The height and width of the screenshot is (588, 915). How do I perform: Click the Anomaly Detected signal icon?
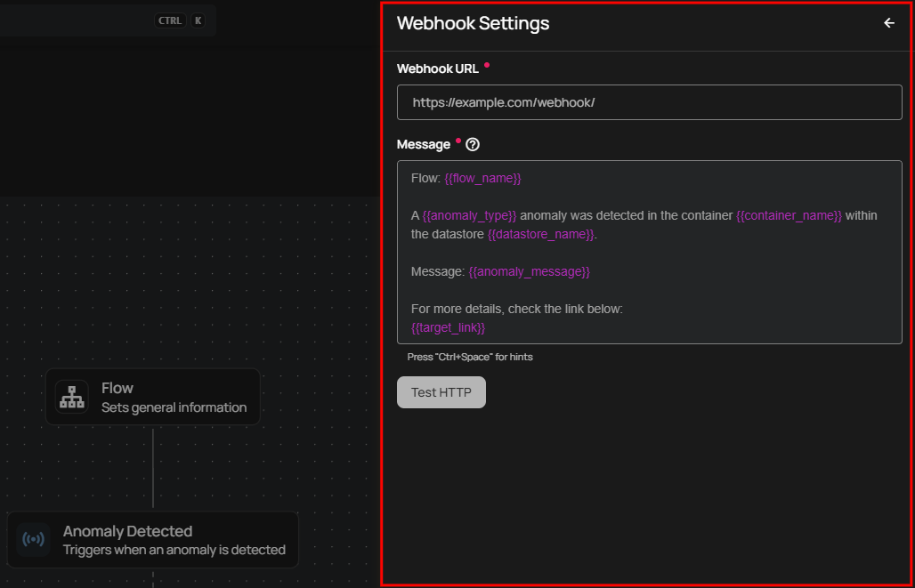pyautogui.click(x=34, y=539)
